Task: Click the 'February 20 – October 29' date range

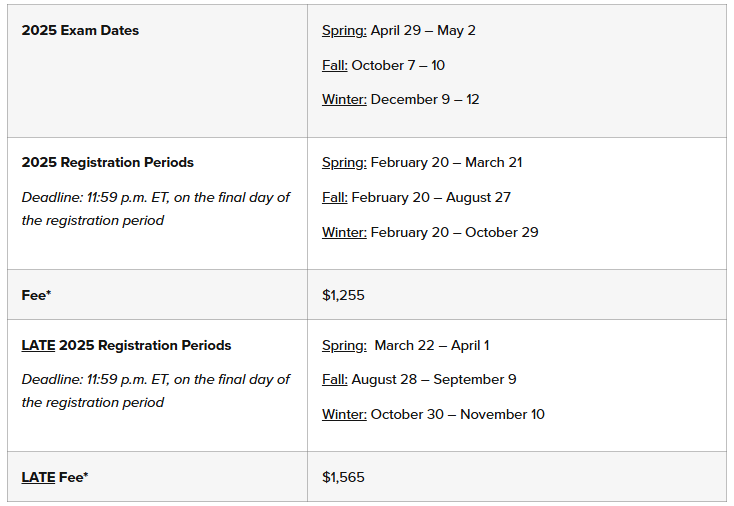Action: point(454,232)
